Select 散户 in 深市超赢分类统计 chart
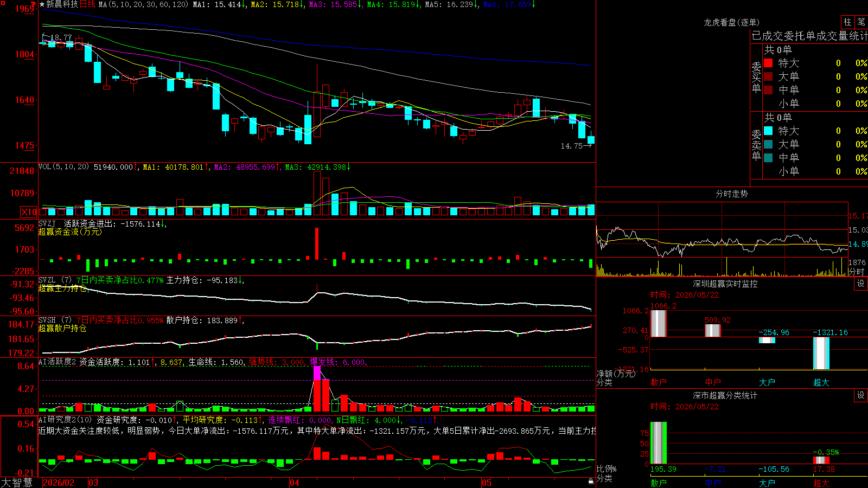 click(x=659, y=483)
